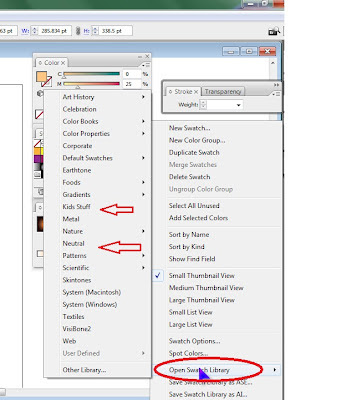Select the Metal swatch library
The image size is (362, 400).
[97, 219]
